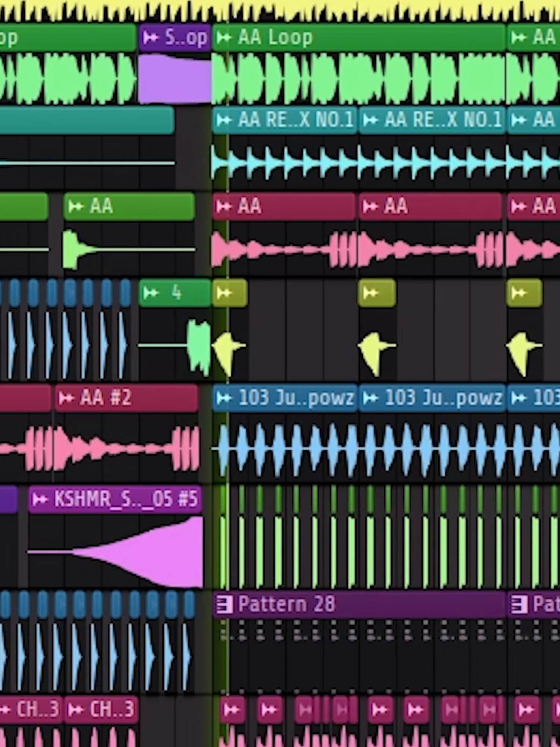Open menu icon of second 103 Ju..powz clip

(x=370, y=398)
